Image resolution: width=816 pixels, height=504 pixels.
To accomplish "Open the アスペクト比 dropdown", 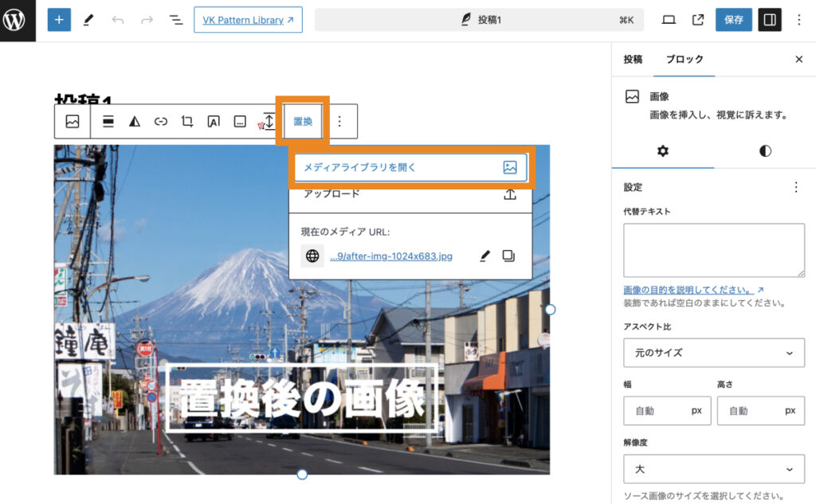I will tap(713, 353).
